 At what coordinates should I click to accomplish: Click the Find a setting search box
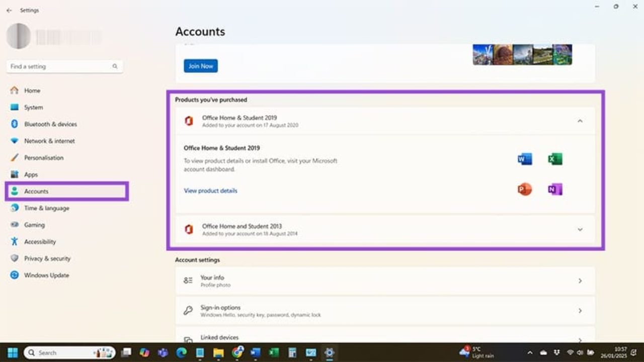point(59,66)
